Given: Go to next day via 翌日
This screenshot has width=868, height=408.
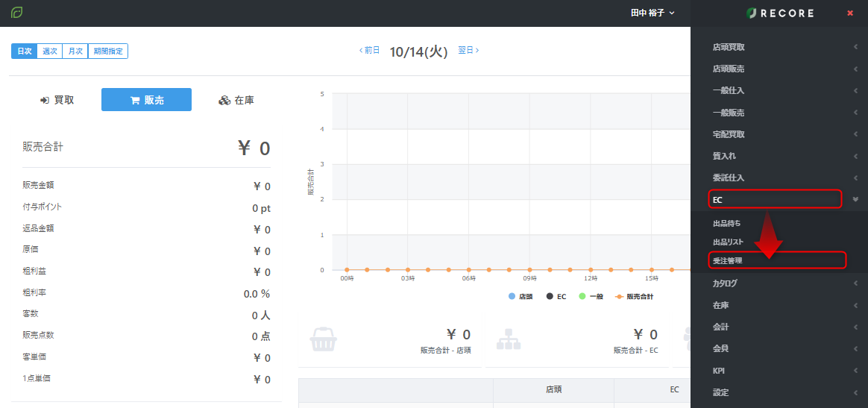Looking at the screenshot, I should [x=468, y=51].
